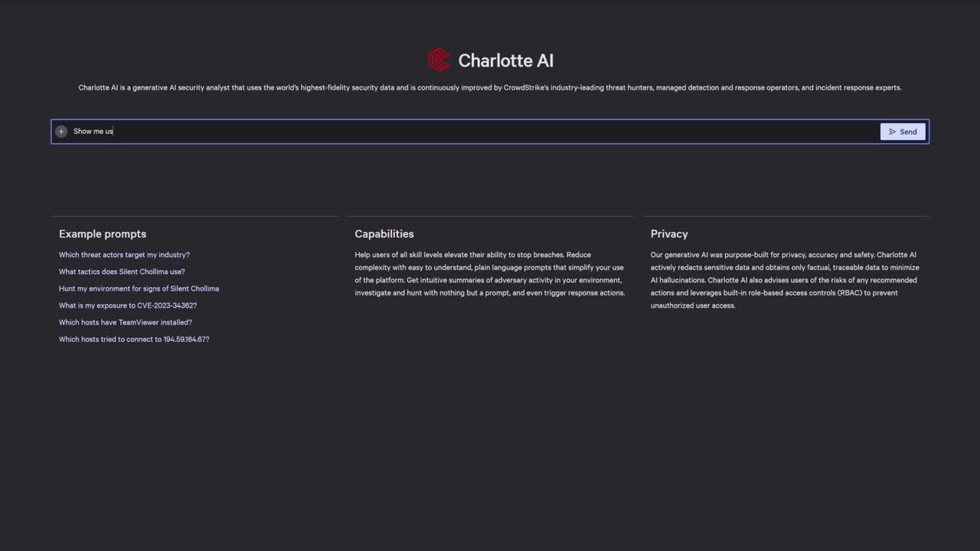This screenshot has height=551, width=980.
Task: Open 'What is my exposure to CVE-2023-34362?' prompt
Action: 128,305
